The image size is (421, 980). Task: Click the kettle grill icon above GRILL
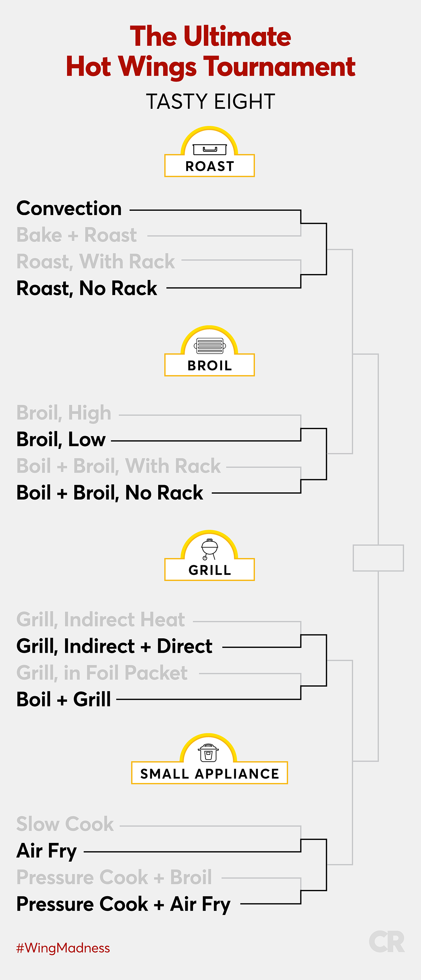tap(210, 549)
